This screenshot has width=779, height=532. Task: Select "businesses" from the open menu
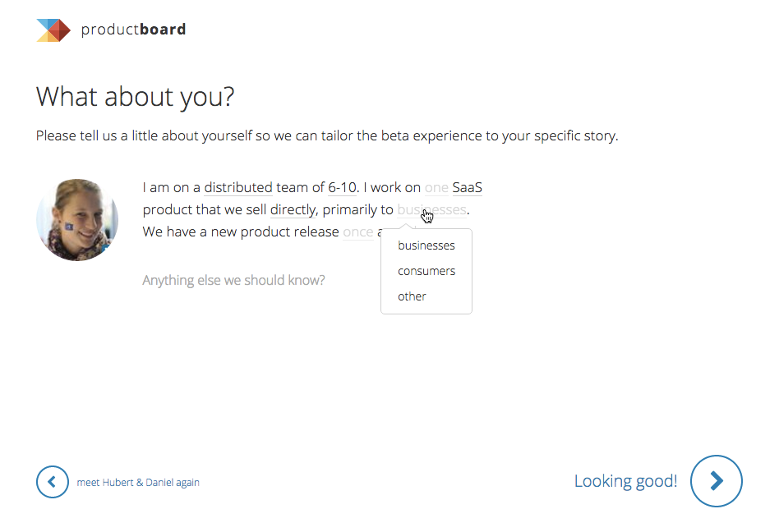pyautogui.click(x=426, y=245)
